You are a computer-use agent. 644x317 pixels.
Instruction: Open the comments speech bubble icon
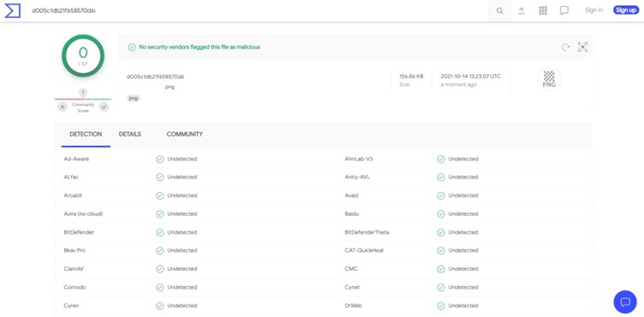pos(564,10)
